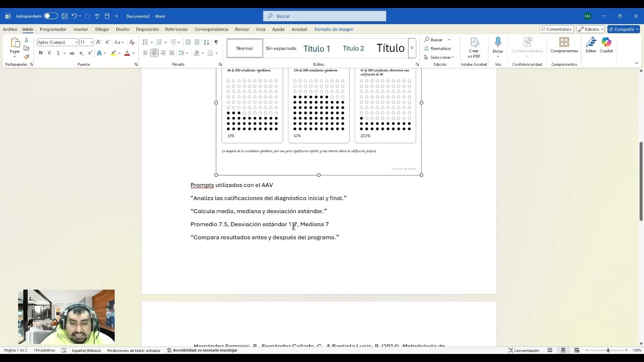Open the Seleccionar dropdown
The image size is (644, 362).
(x=439, y=57)
